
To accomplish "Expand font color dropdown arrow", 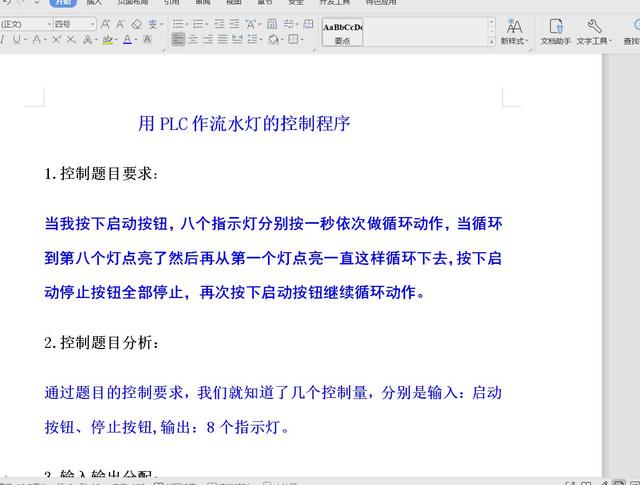I will [x=136, y=40].
